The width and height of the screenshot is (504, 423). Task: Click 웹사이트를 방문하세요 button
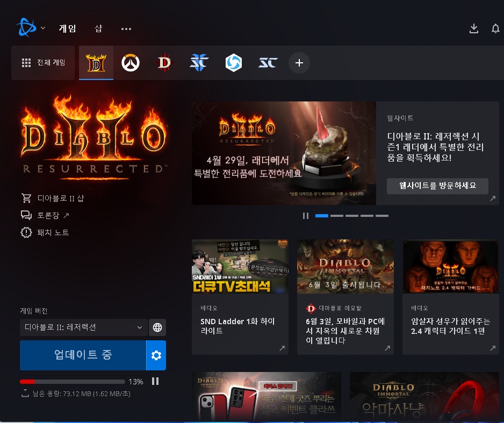point(437,186)
